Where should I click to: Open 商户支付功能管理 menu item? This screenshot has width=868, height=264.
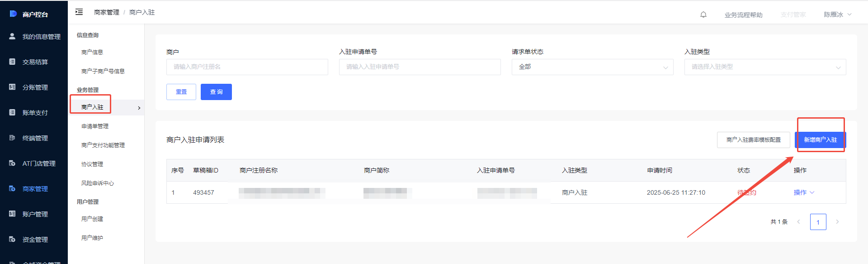click(x=103, y=145)
